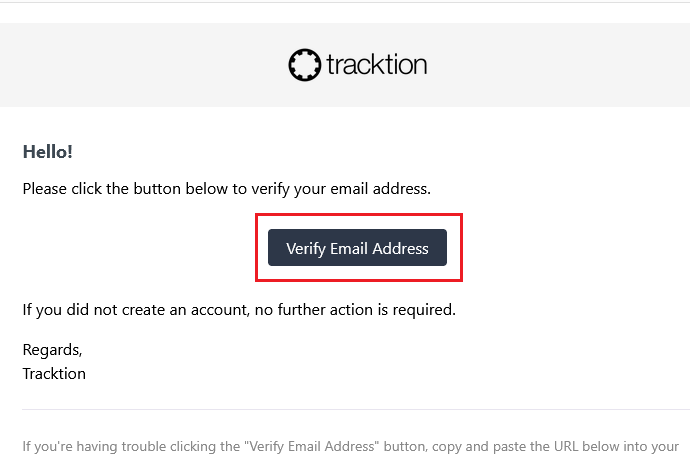Select the Hello! greeting heading
This screenshot has height=460, width=690.
click(x=47, y=151)
